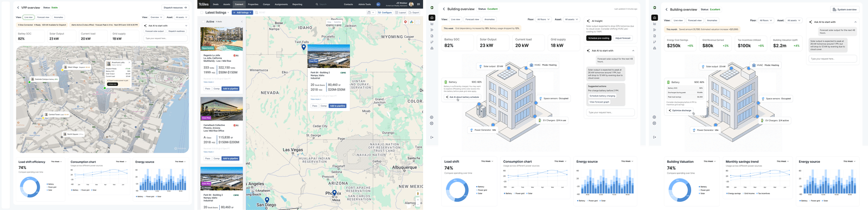Open help icon in second Building overview sidebar
868x210 pixels.
(654, 123)
